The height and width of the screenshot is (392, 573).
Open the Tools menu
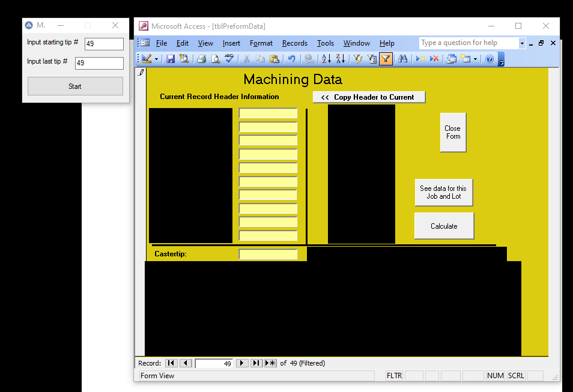[x=325, y=43]
